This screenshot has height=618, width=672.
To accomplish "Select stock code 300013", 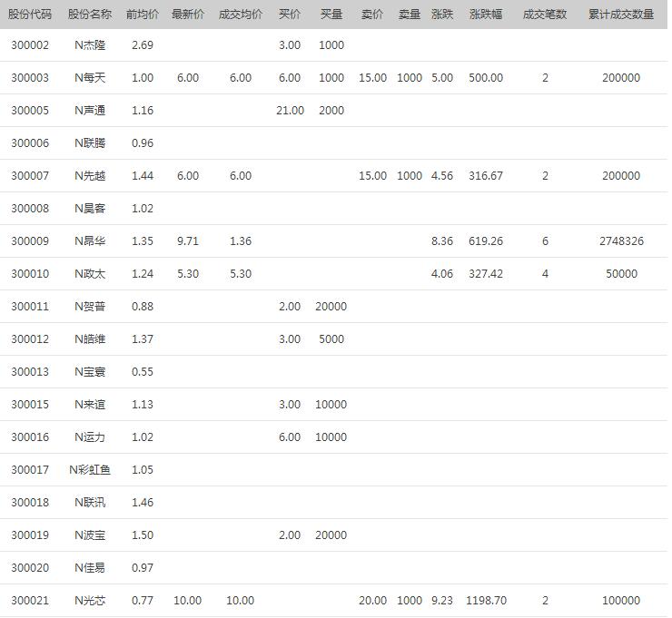I will coord(30,372).
